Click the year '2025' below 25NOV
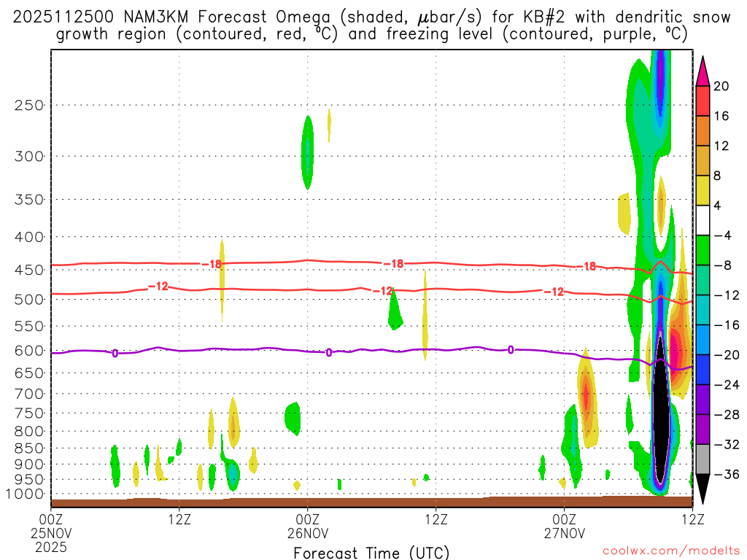 pyautogui.click(x=51, y=548)
